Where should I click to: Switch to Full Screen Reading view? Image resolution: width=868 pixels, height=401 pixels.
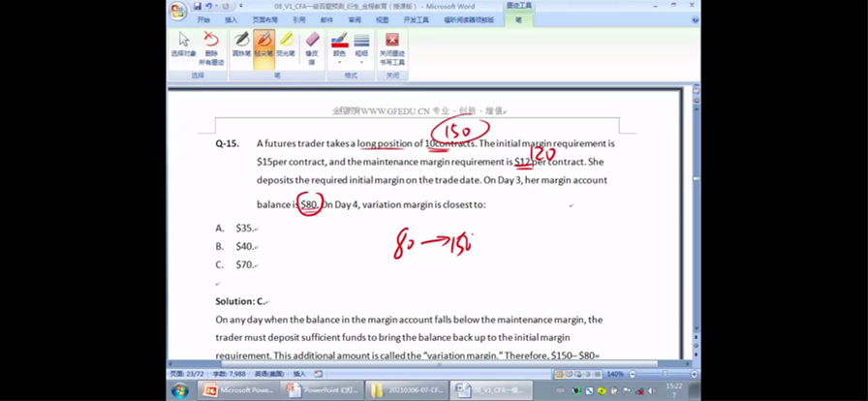pos(569,374)
